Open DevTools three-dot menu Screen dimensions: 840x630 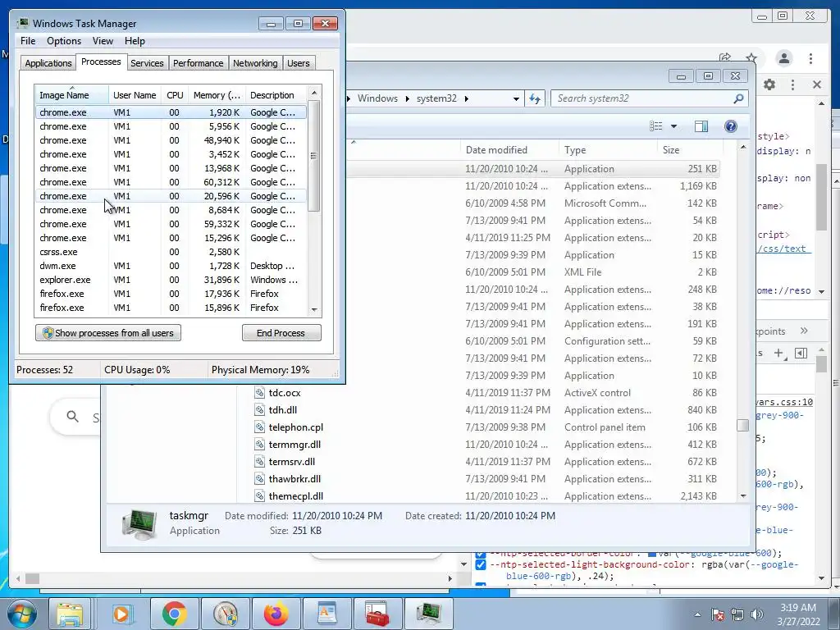[x=793, y=84]
